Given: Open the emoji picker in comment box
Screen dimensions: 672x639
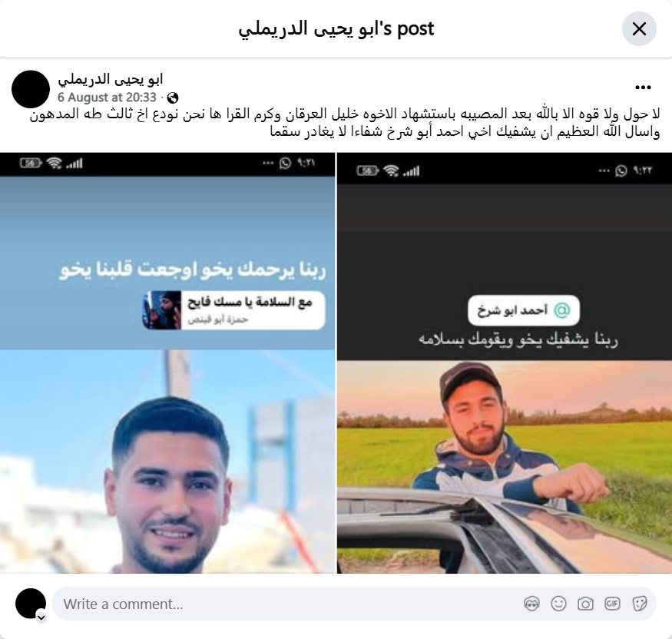Looking at the screenshot, I should coord(558,604).
